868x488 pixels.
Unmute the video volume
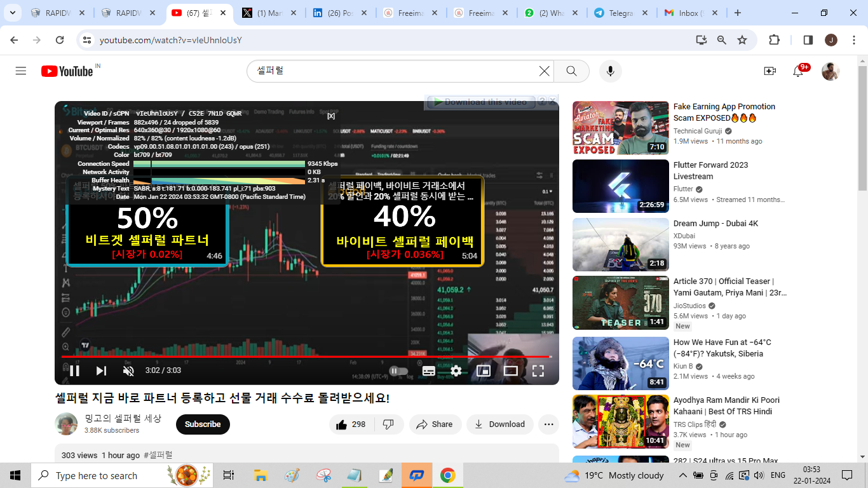pyautogui.click(x=128, y=370)
